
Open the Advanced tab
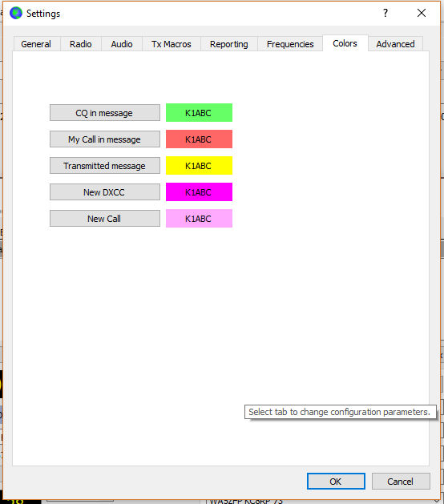click(x=395, y=44)
